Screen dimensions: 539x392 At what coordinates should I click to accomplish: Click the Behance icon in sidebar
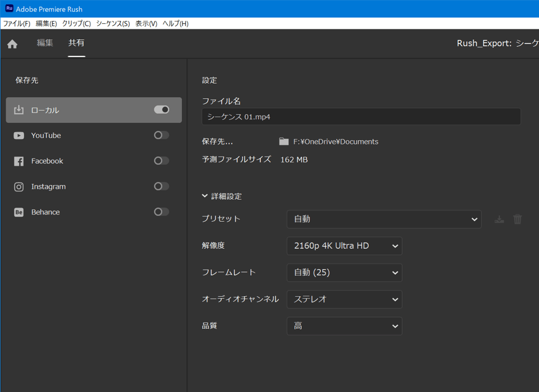19,212
